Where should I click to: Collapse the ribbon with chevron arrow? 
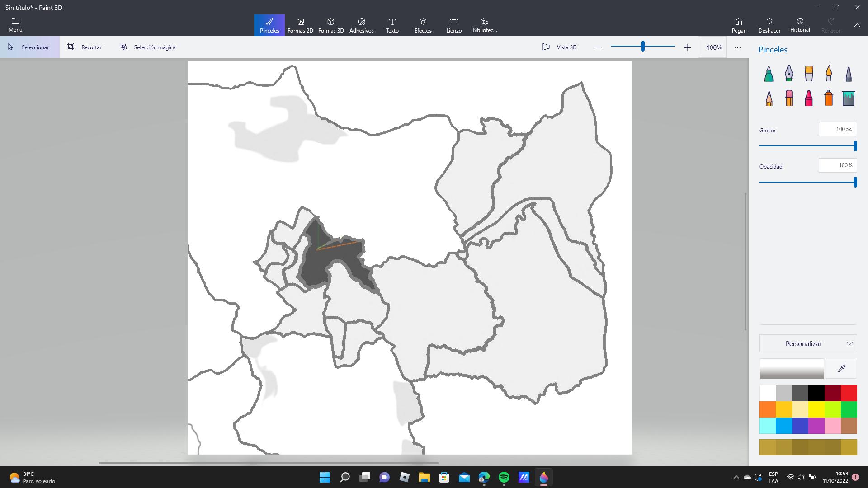[857, 25]
